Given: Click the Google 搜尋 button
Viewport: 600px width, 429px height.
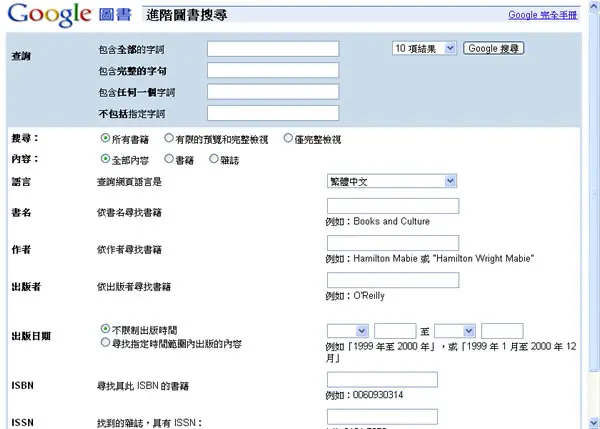Looking at the screenshot, I should [x=494, y=48].
